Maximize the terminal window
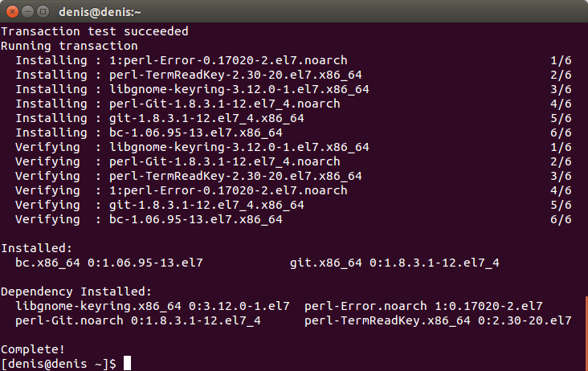The height and width of the screenshot is (371, 588). click(43, 12)
